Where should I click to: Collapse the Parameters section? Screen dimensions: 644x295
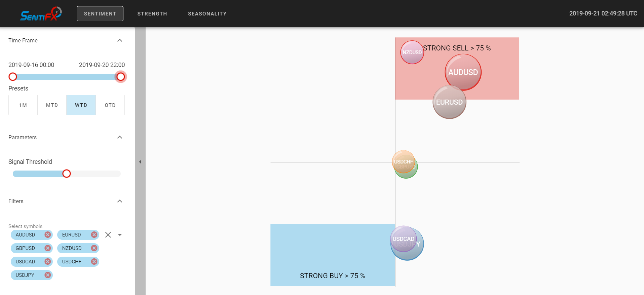119,137
